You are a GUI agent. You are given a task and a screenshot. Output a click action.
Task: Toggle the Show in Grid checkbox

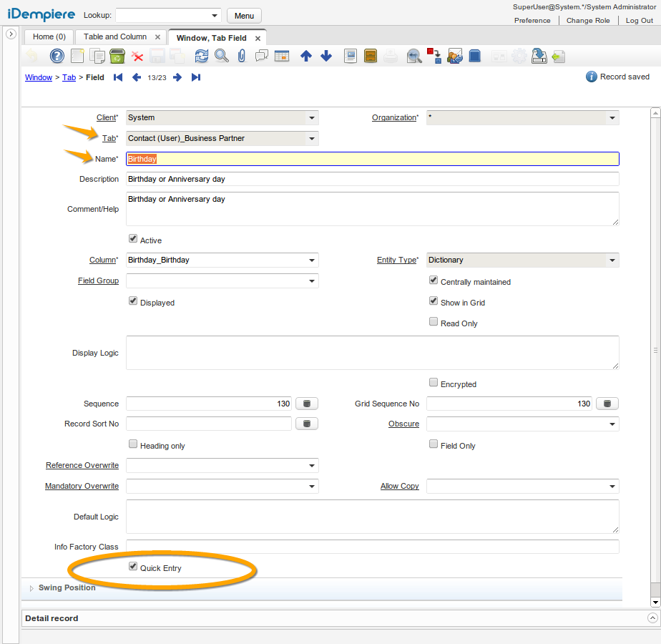(x=434, y=301)
